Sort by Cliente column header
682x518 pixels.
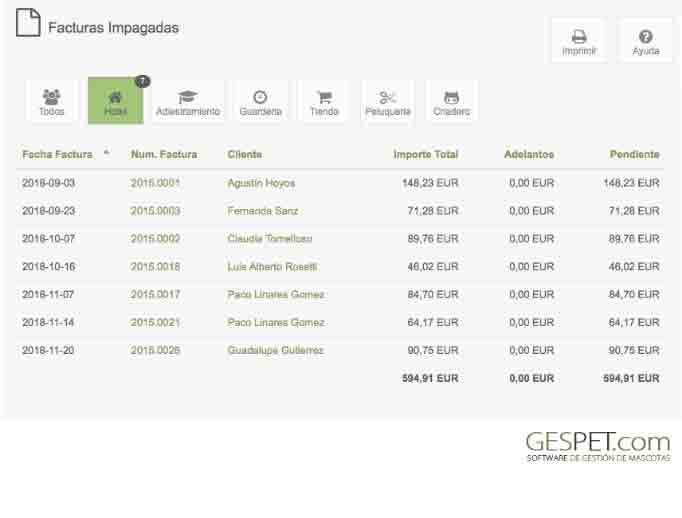pyautogui.click(x=245, y=154)
